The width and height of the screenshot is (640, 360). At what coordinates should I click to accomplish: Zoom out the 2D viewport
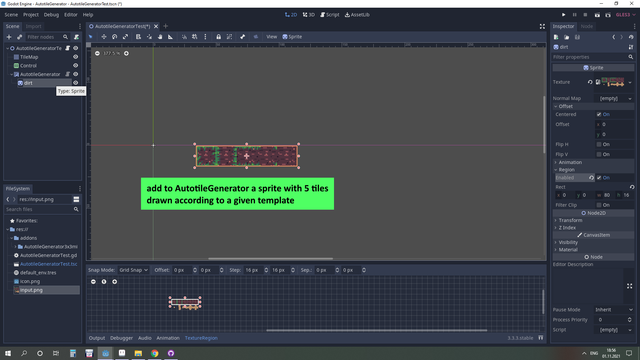pyautogui.click(x=97, y=53)
